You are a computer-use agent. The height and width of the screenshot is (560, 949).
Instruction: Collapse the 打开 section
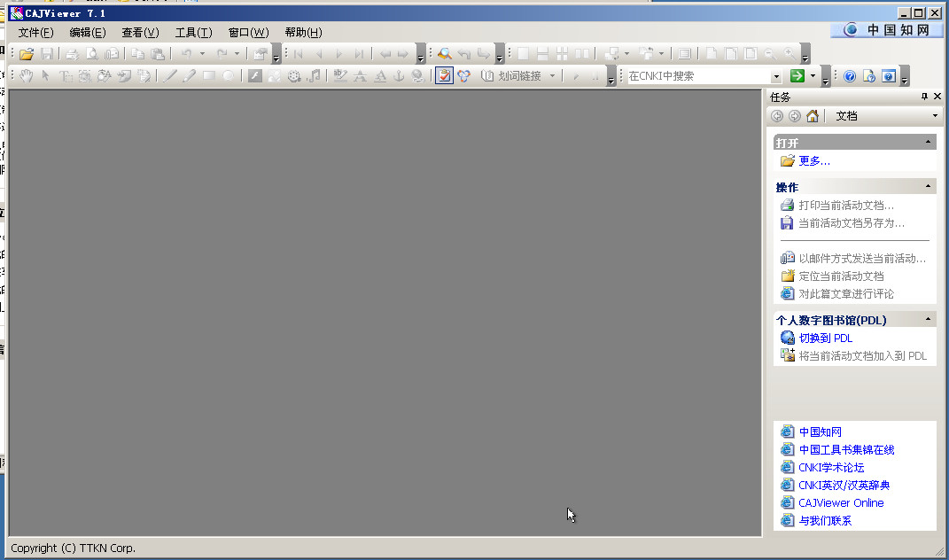(x=928, y=143)
